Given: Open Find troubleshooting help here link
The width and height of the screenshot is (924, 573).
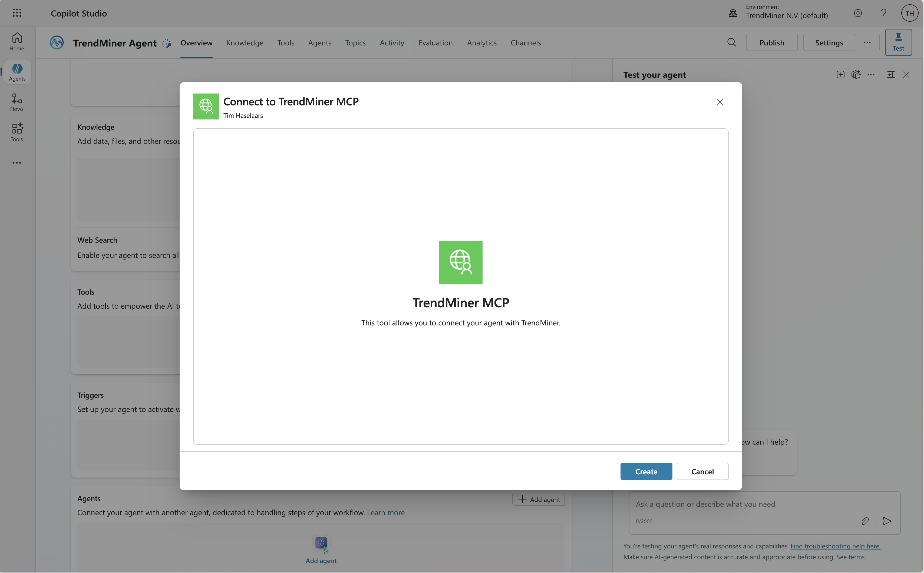Looking at the screenshot, I should (x=835, y=546).
